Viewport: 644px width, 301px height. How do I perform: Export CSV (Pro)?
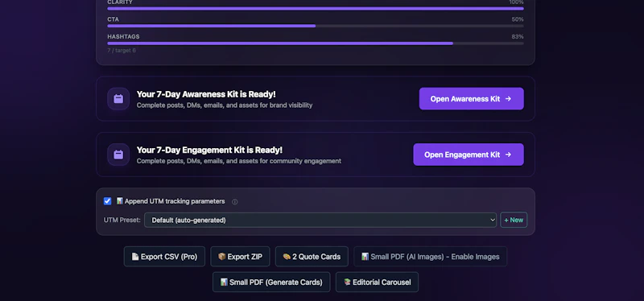[164, 257]
